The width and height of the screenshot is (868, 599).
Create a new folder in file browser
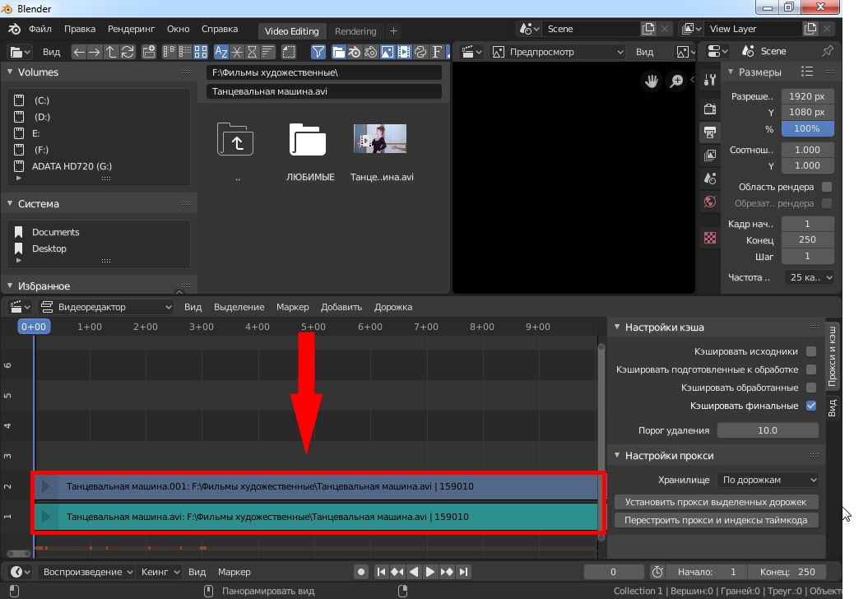(149, 52)
